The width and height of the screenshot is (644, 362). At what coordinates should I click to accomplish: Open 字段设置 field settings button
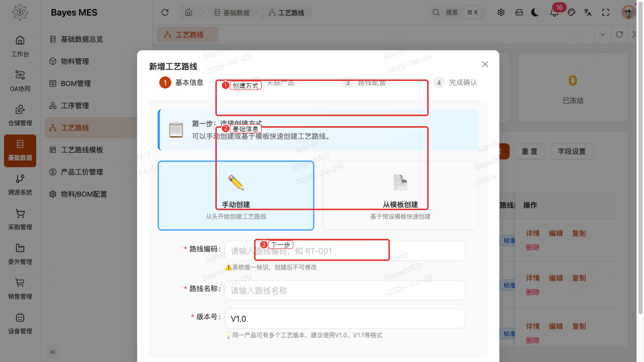tap(572, 151)
